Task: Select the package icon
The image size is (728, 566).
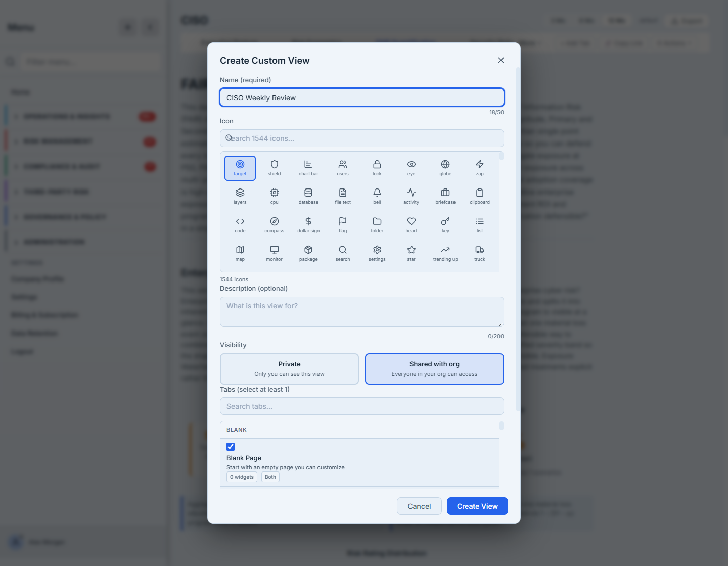Action: tap(308, 254)
